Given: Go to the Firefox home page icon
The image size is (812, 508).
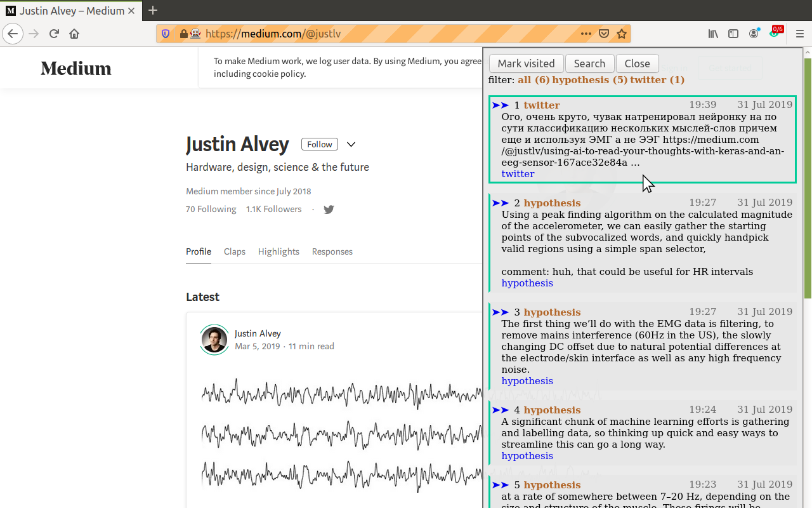Looking at the screenshot, I should click(74, 34).
